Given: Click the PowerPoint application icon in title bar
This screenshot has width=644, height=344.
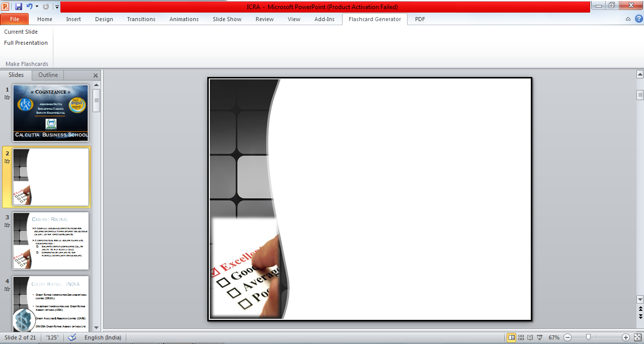Looking at the screenshot, I should pos(5,7).
